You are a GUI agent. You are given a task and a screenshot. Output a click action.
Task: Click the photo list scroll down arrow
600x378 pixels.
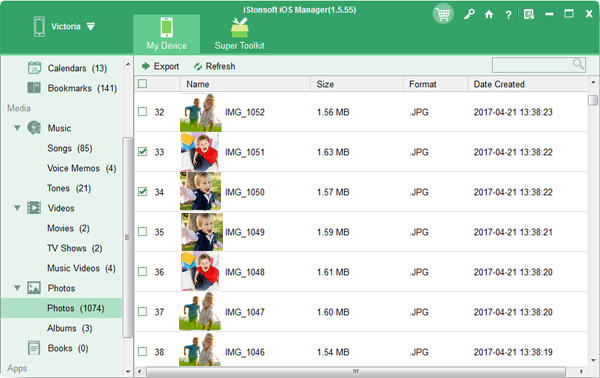(593, 360)
